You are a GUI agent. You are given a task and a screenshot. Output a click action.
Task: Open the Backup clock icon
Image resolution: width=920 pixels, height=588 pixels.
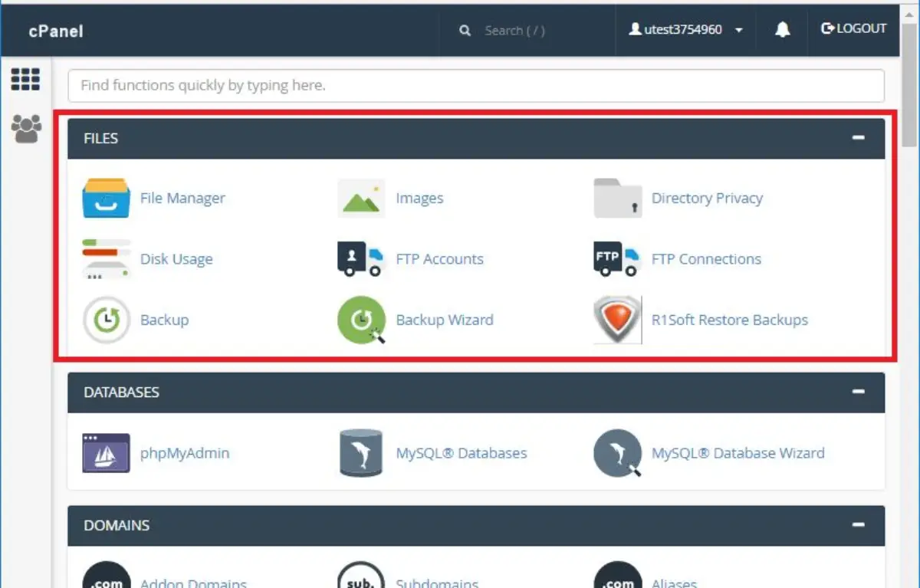click(106, 320)
